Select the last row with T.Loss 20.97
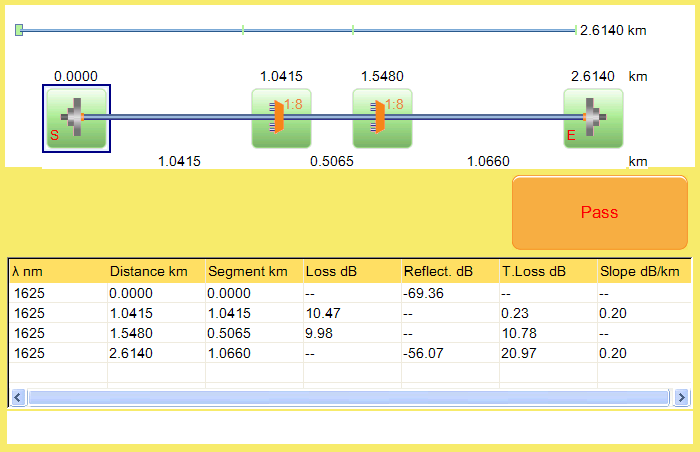This screenshot has width=700, height=452. tap(350, 353)
